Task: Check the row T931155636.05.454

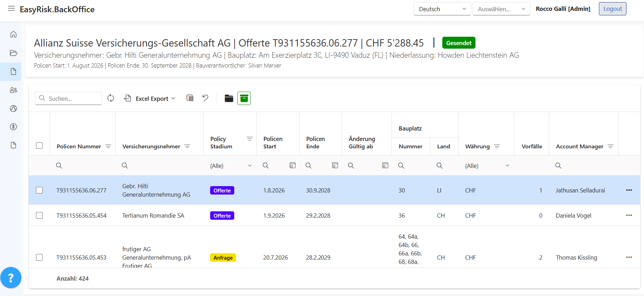Action: pos(40,215)
